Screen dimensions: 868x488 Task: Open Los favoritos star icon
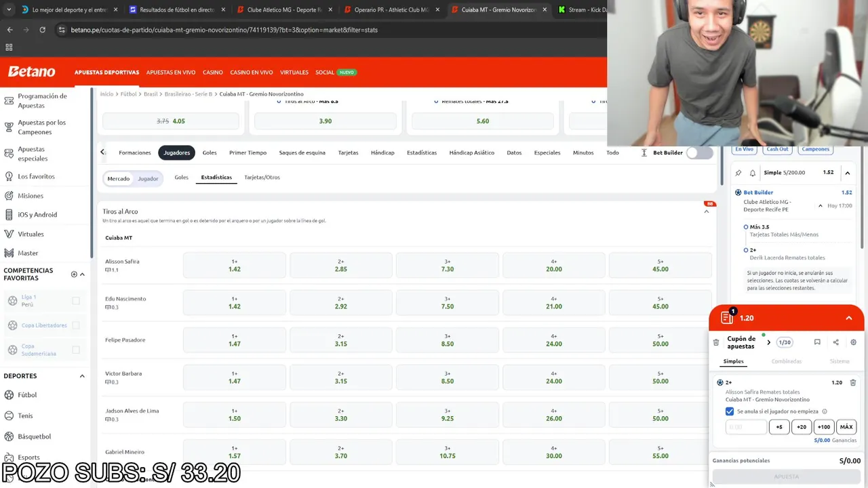pyautogui.click(x=9, y=176)
